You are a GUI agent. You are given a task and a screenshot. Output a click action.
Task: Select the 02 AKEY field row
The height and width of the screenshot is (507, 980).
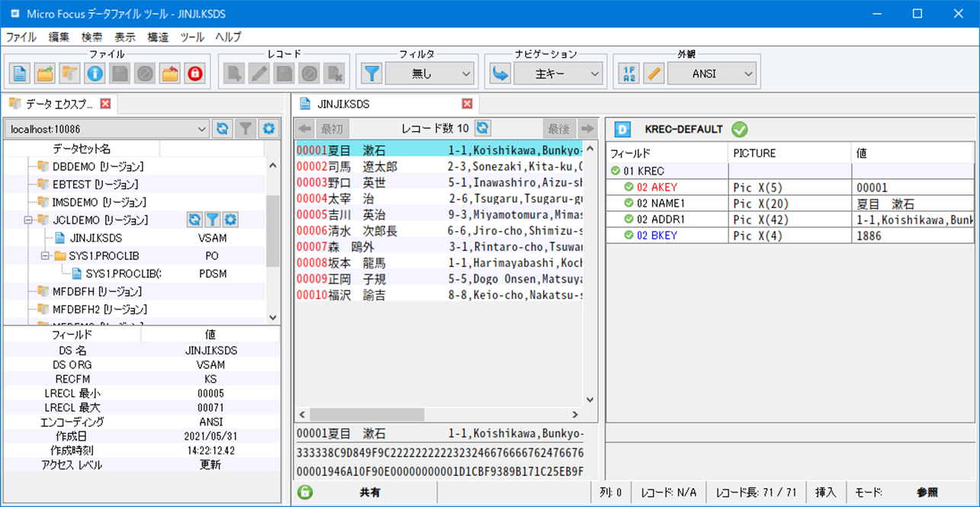click(x=790, y=188)
